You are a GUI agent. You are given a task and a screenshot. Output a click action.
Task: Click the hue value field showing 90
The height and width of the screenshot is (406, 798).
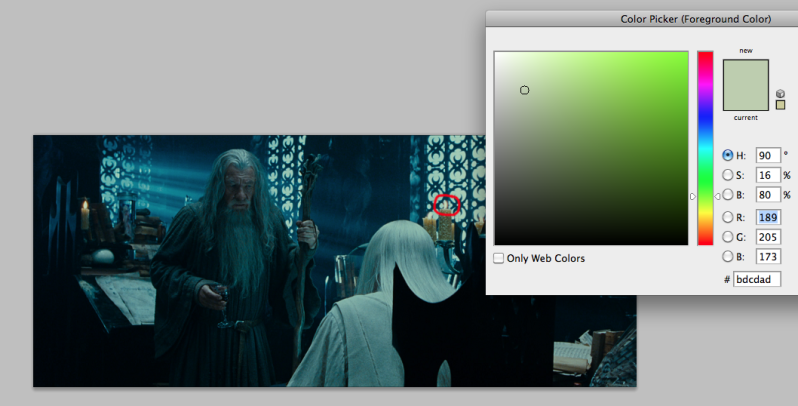[x=768, y=156]
